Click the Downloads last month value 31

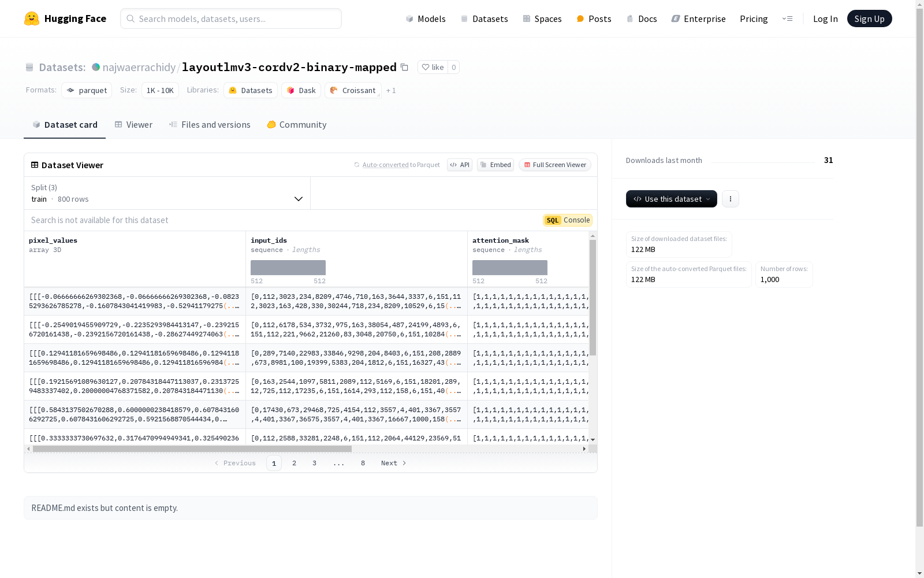click(829, 160)
